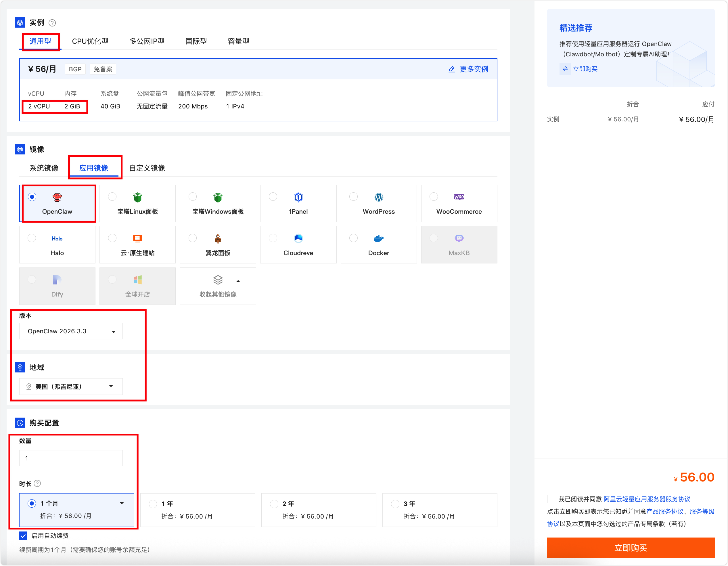The height and width of the screenshot is (566, 728).
Task: Switch to the CPU优化型 tab
Action: coord(90,41)
